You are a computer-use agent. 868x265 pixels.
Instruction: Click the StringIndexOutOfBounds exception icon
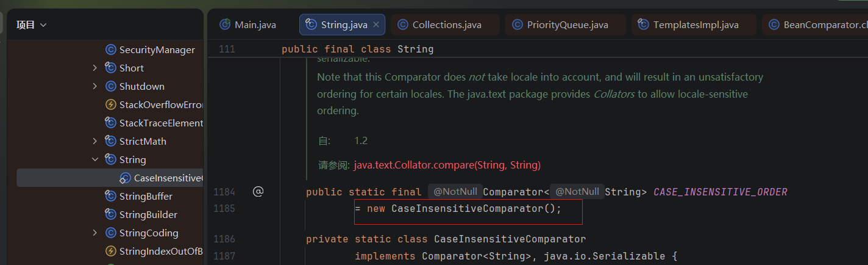coord(110,252)
